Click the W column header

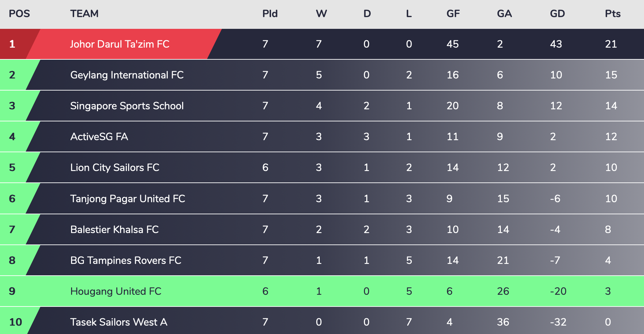(x=321, y=14)
